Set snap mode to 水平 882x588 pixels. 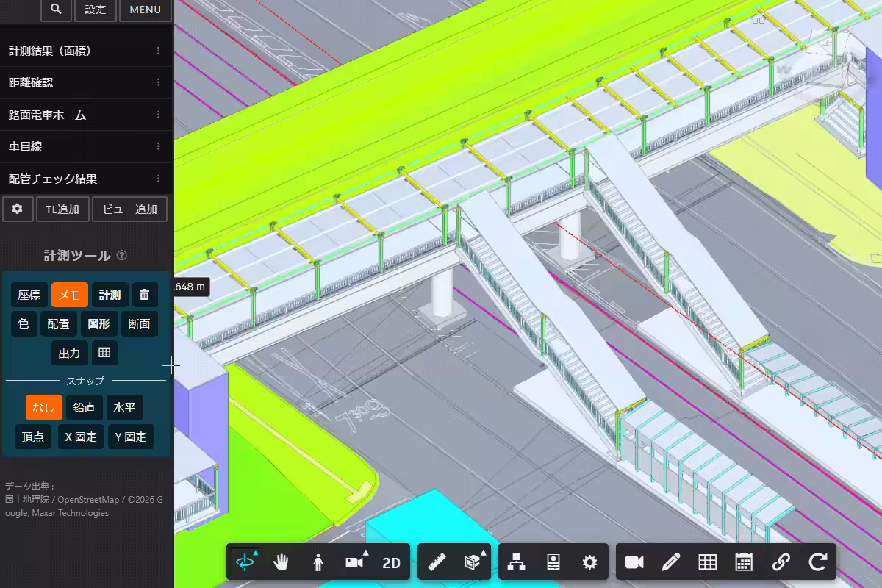125,407
